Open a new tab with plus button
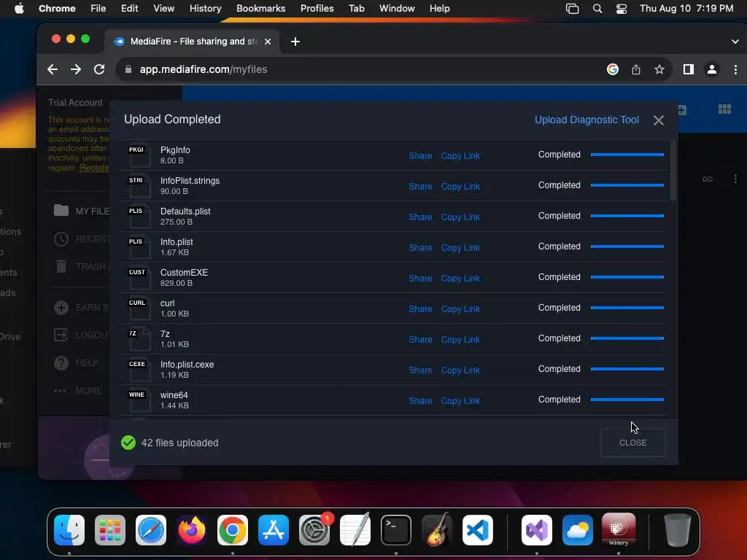Viewport: 747px width, 560px height. (x=295, y=42)
